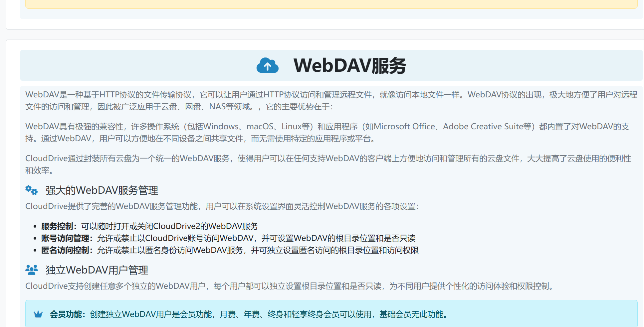Click the users group icon beside 独立WebDAV用户管理
Image resolution: width=644 pixels, height=327 pixels.
tap(32, 270)
